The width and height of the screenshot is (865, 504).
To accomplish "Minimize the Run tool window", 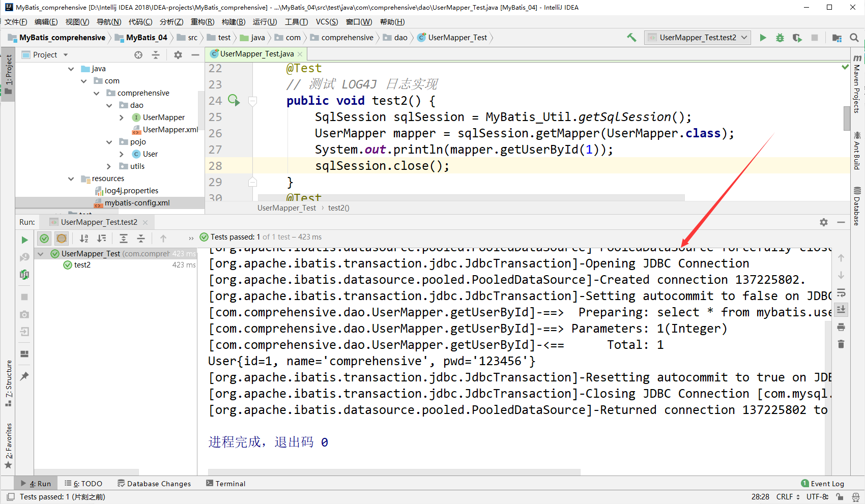I will click(x=841, y=222).
